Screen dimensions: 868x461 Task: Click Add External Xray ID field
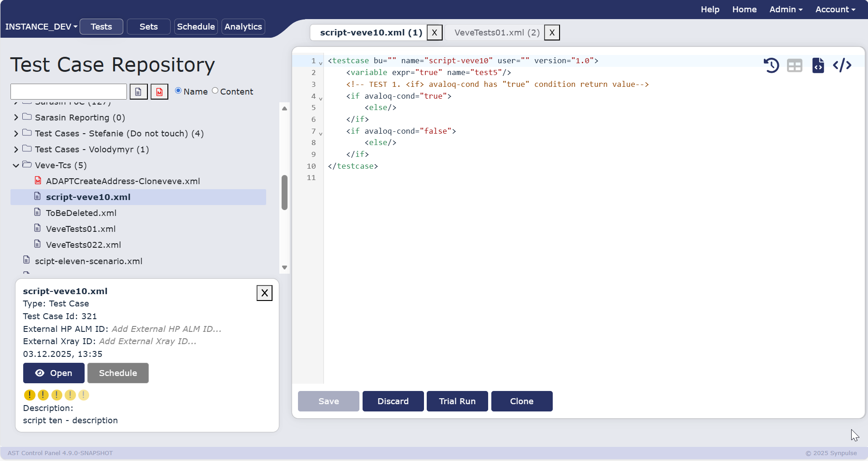tap(148, 341)
